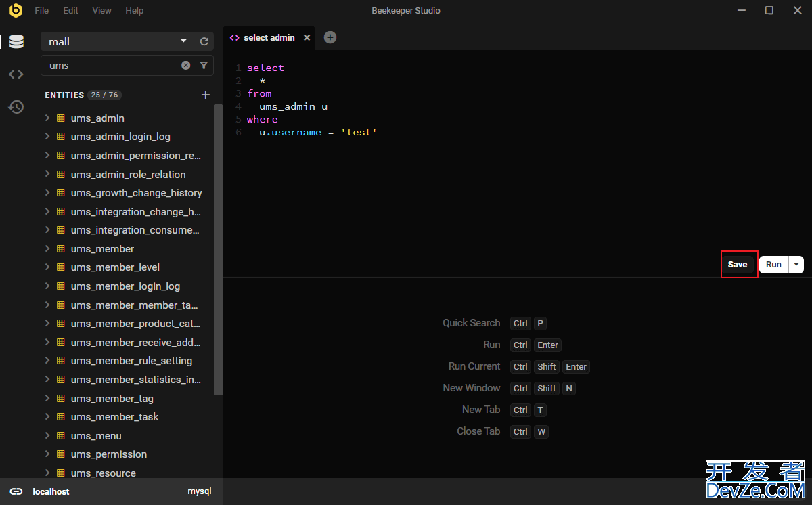Click the 'Run Current' shortcut hint
Viewport: 812px width, 505px height.
pyautogui.click(x=474, y=366)
